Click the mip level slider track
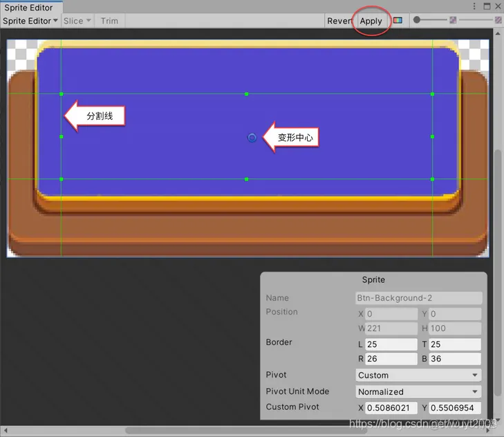The width and height of the screenshot is (504, 437). pos(476,20)
